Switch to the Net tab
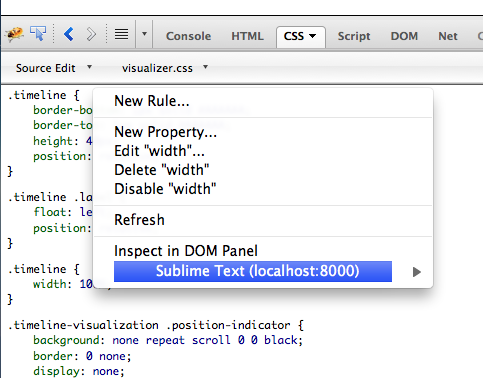The width and height of the screenshot is (483, 378). (448, 36)
